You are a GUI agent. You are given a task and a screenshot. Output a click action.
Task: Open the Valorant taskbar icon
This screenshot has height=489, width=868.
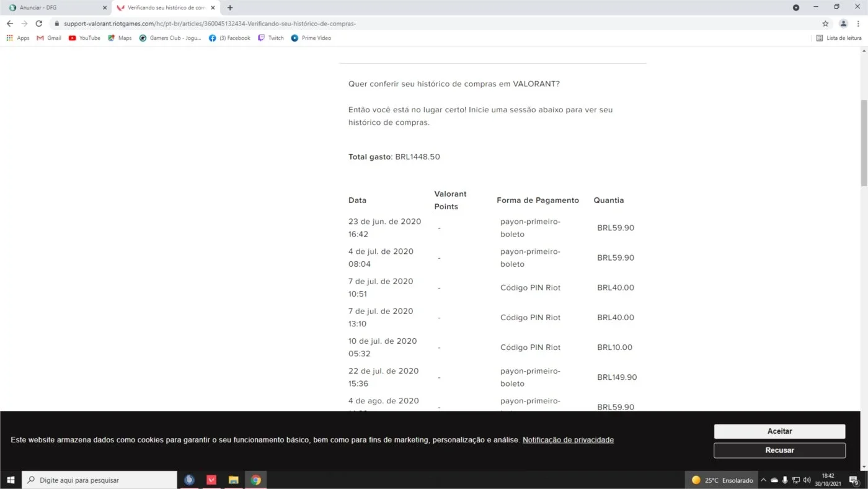[x=211, y=480]
